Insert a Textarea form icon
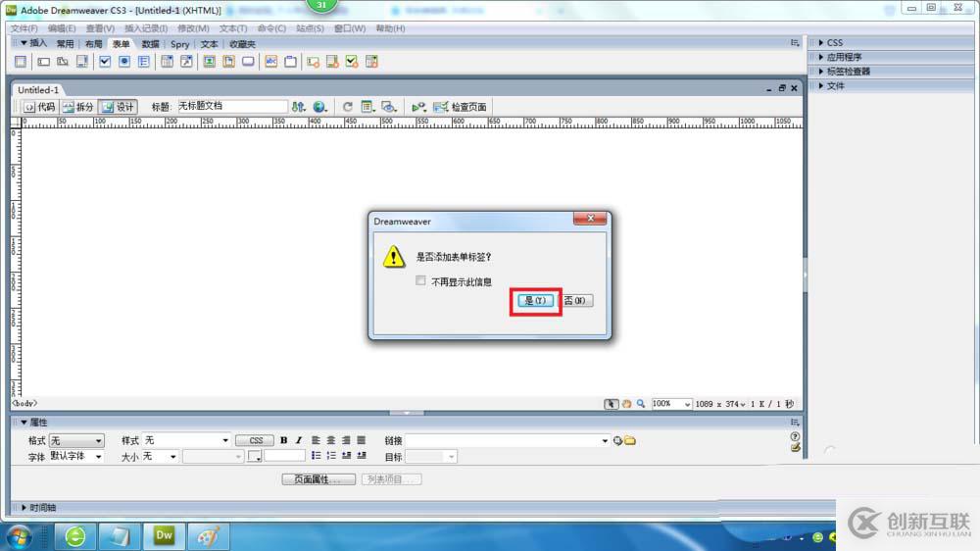Viewport: 980px width, 551px height. 82,62
